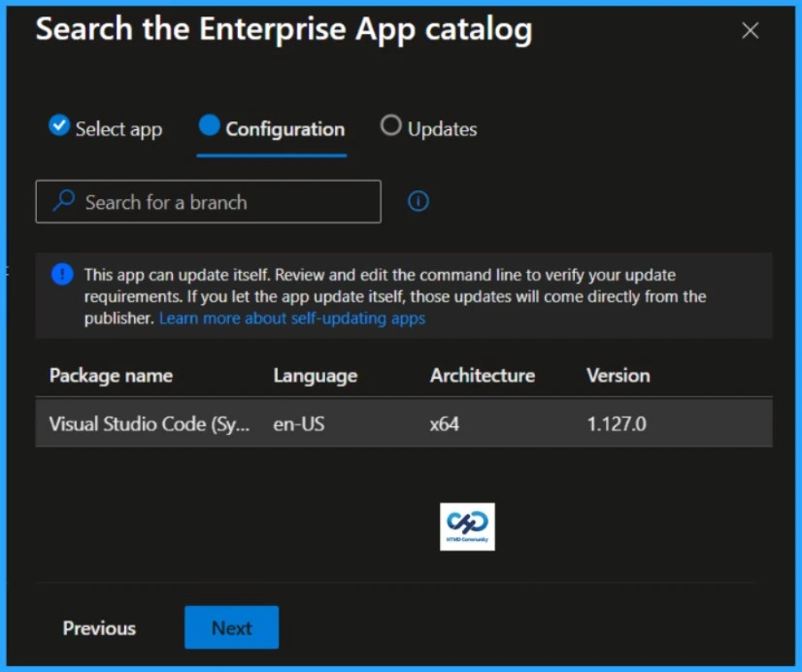
Task: Open Learn more about self-updating apps link
Action: point(292,319)
